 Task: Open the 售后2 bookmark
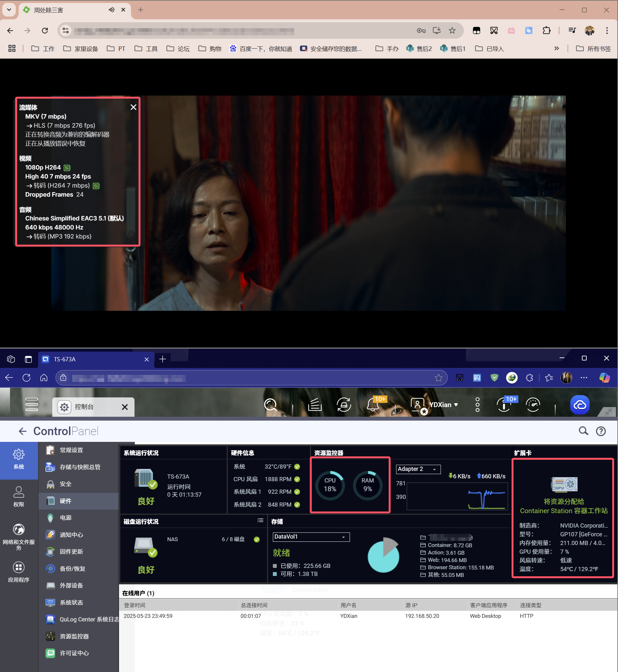(x=419, y=49)
